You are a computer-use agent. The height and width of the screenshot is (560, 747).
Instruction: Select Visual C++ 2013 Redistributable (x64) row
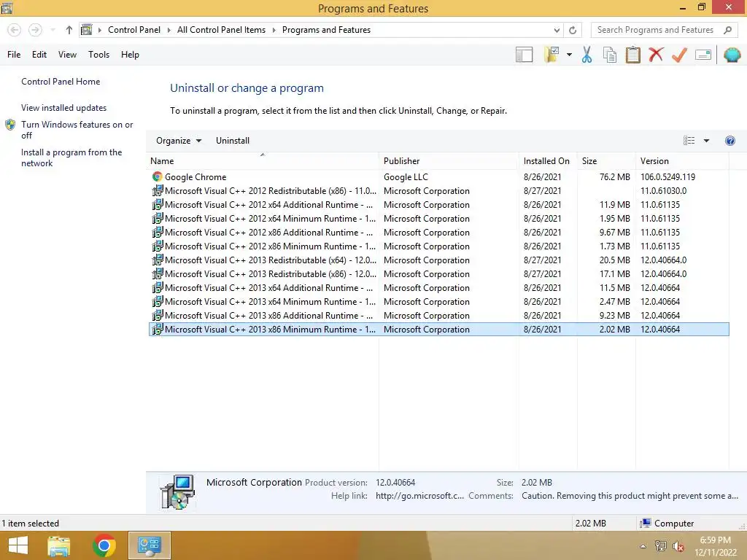(x=438, y=260)
